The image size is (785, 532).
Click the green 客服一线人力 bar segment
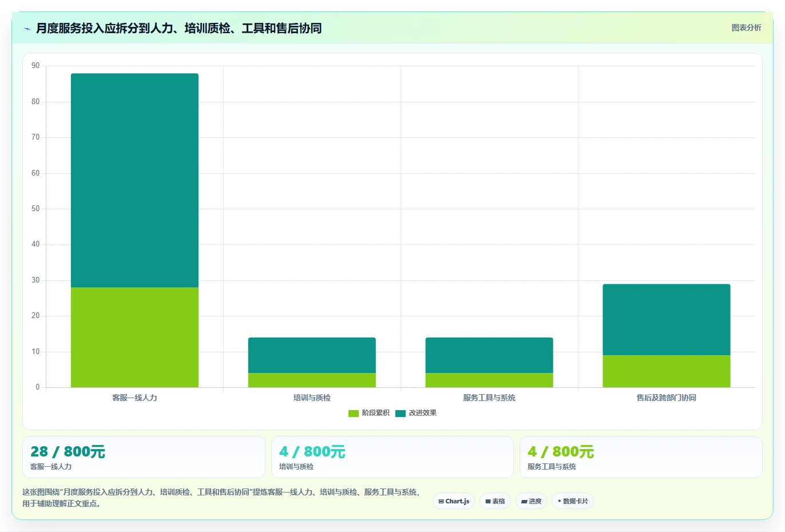click(134, 337)
